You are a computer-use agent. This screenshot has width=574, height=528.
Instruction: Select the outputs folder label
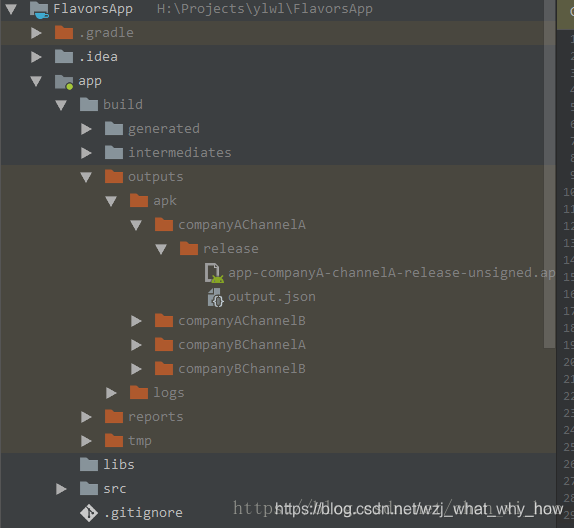pos(156,178)
